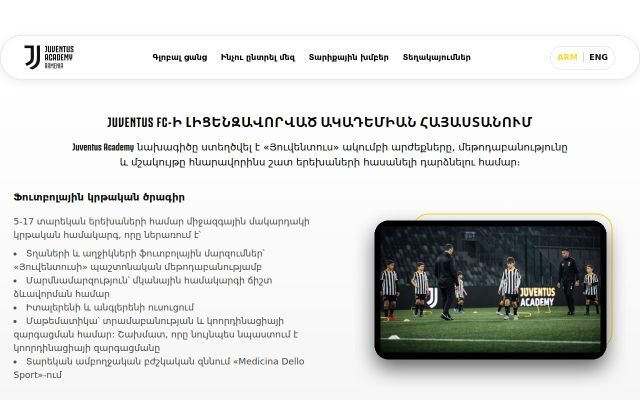
Task: Click the Մաթեմատիկա bullet item
Action: 156,334
